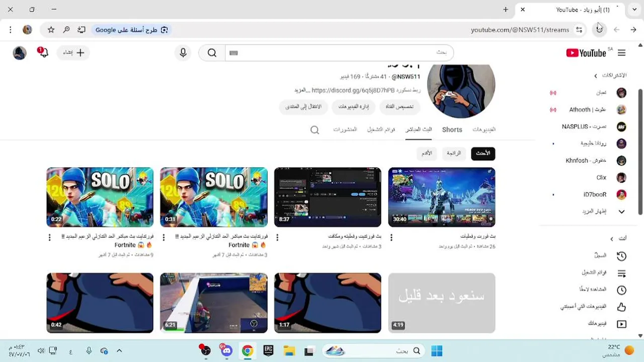Reload the page
Viewport: 644px width, 362px height.
click(x=599, y=29)
